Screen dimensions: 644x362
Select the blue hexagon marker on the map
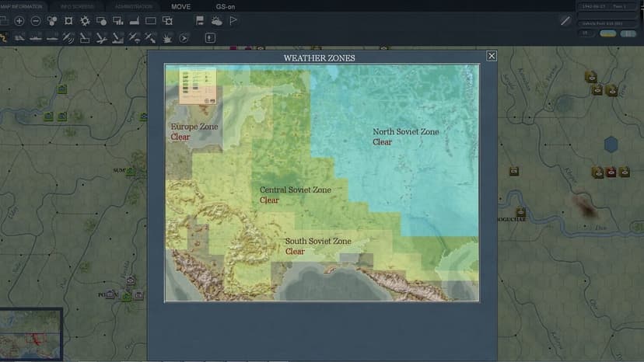pyautogui.click(x=611, y=144)
